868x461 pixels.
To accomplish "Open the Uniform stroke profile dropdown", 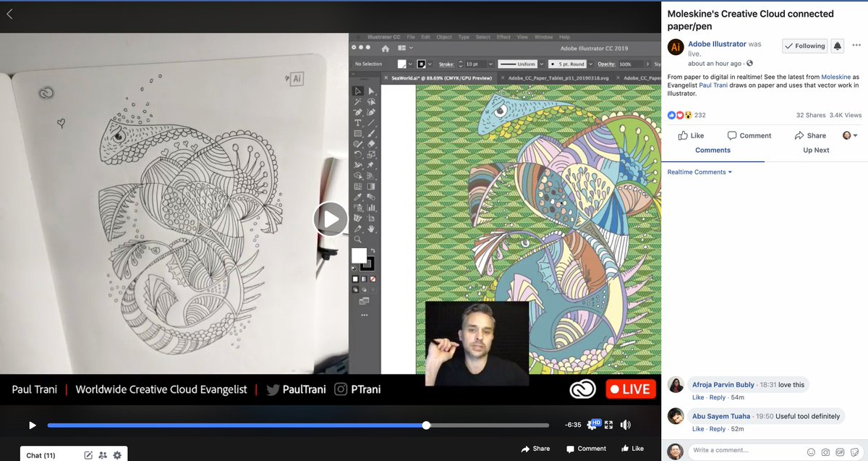I will [x=541, y=64].
